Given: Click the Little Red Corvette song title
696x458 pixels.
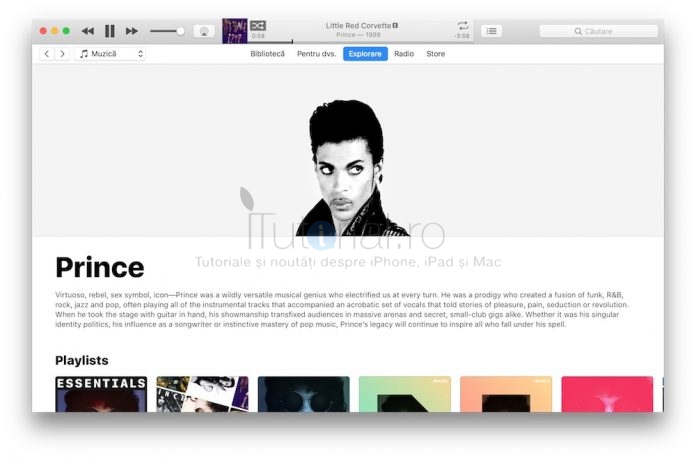Looking at the screenshot, I should 358,26.
